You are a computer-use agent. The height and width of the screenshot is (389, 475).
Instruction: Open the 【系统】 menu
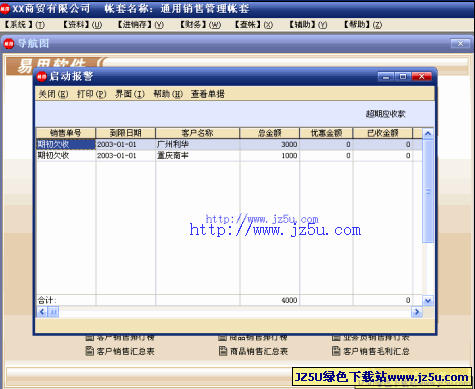point(24,25)
